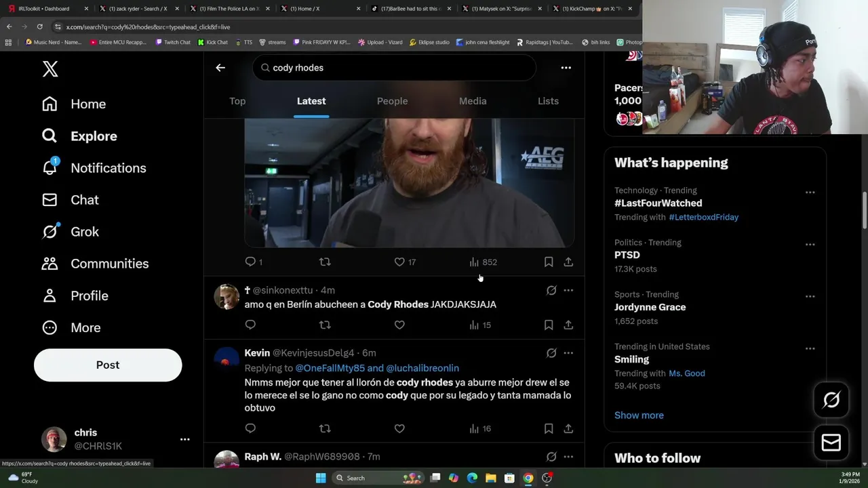Open floating Grok button
The image size is (868, 488).
click(831, 400)
